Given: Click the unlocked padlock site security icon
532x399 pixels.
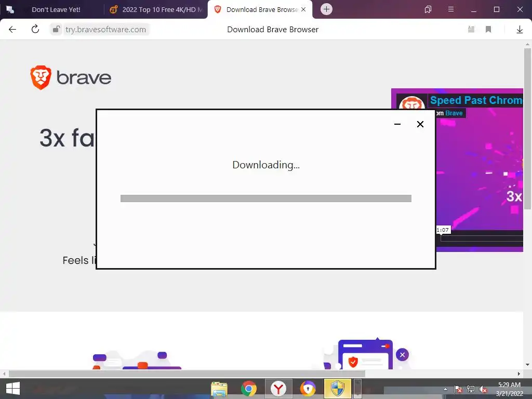Looking at the screenshot, I should pos(56,30).
